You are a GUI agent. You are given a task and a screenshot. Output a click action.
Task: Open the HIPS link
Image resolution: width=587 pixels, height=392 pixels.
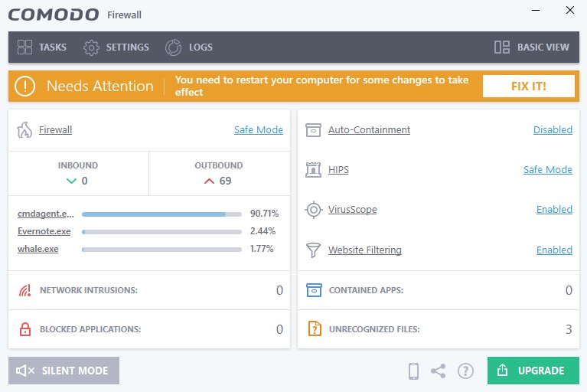click(338, 170)
